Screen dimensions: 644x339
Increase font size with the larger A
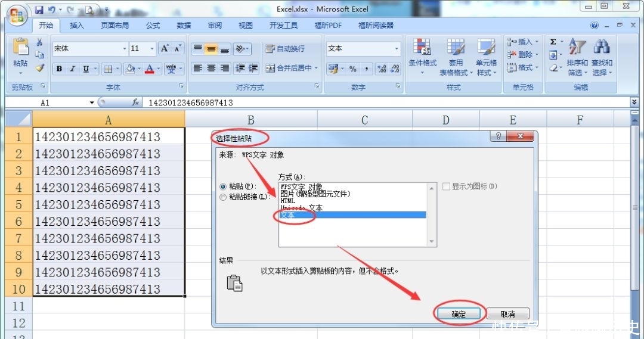pos(165,48)
